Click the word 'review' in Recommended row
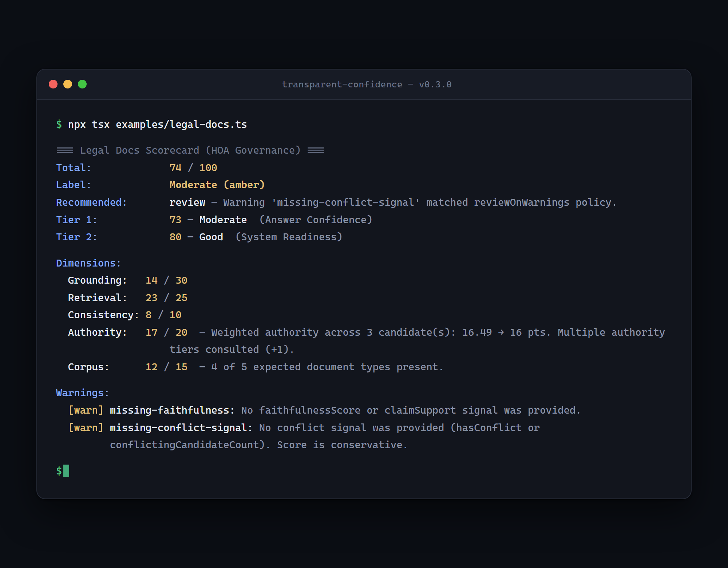 pyautogui.click(x=187, y=202)
